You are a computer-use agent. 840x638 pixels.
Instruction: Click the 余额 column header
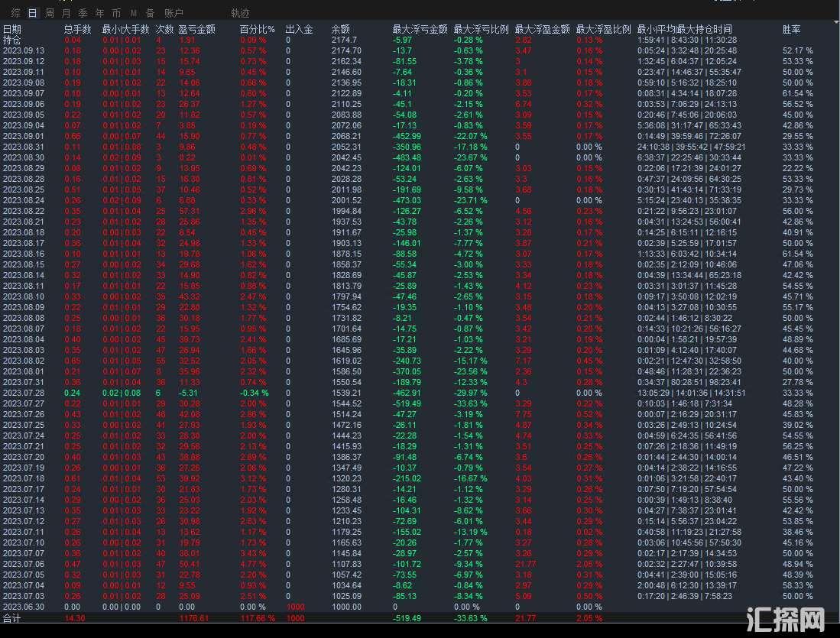(341, 29)
